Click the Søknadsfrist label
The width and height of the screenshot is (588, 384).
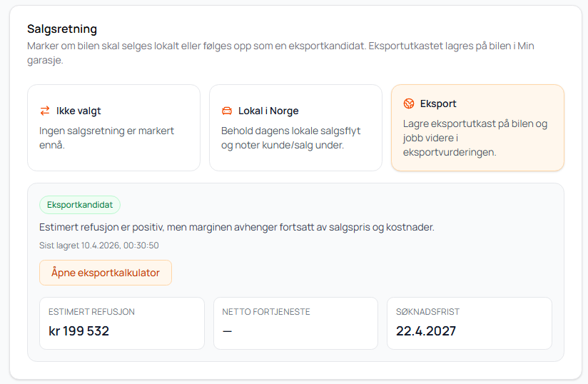tap(427, 312)
